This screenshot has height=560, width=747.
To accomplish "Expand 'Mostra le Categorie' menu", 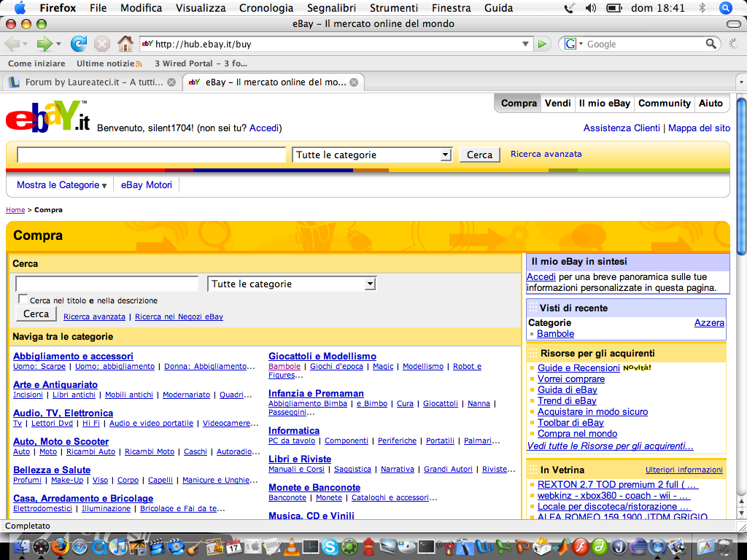I will pos(62,184).
